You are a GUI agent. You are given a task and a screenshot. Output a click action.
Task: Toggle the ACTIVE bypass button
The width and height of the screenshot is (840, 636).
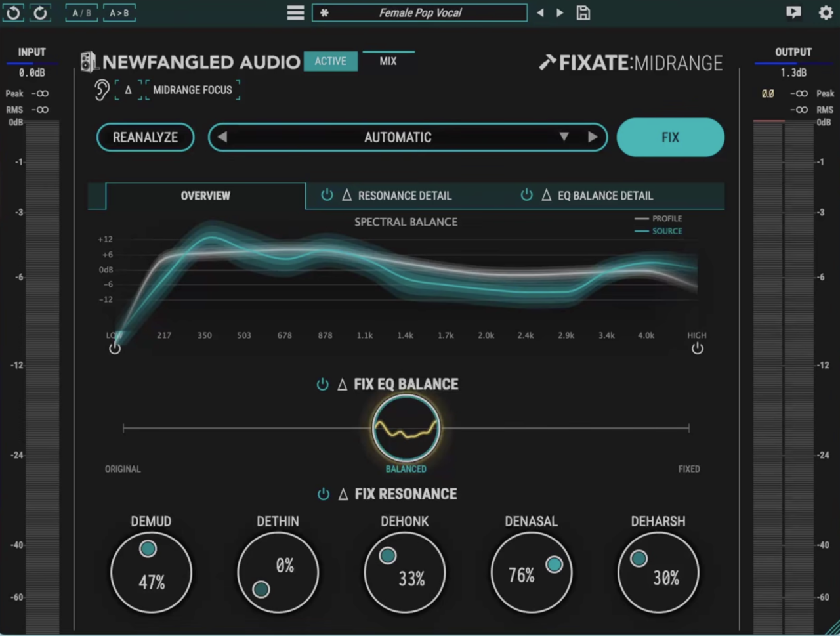pyautogui.click(x=330, y=61)
